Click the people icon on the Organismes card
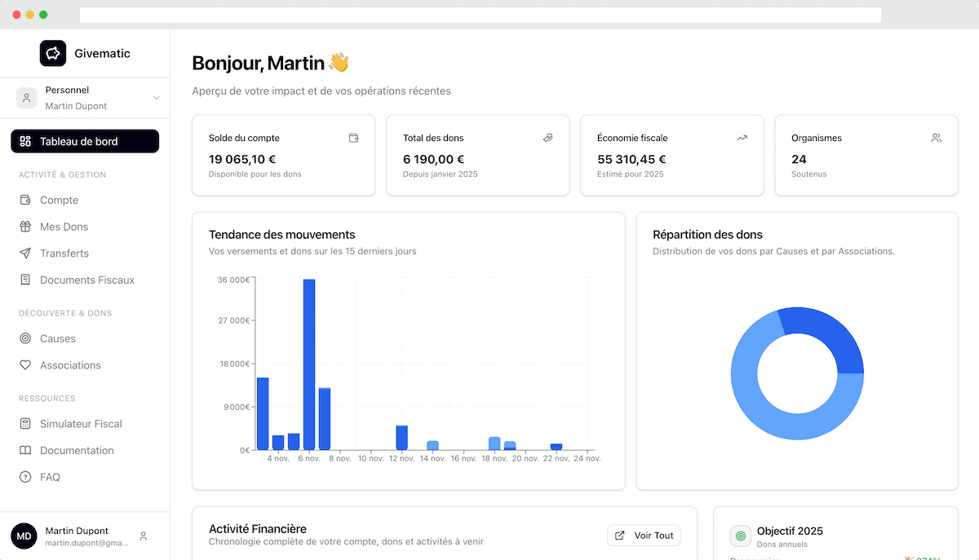The width and height of the screenshot is (979, 560). click(936, 138)
